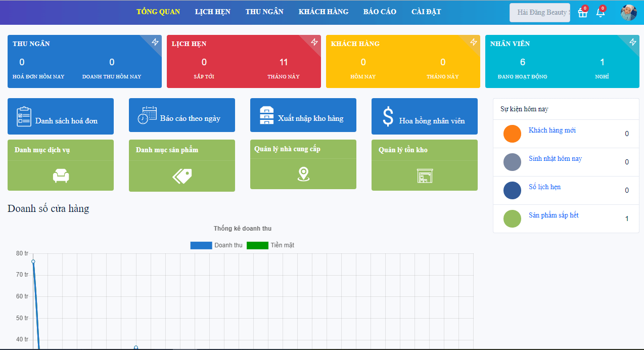Click the gift box icon in header
The height and width of the screenshot is (350, 644).
[582, 13]
